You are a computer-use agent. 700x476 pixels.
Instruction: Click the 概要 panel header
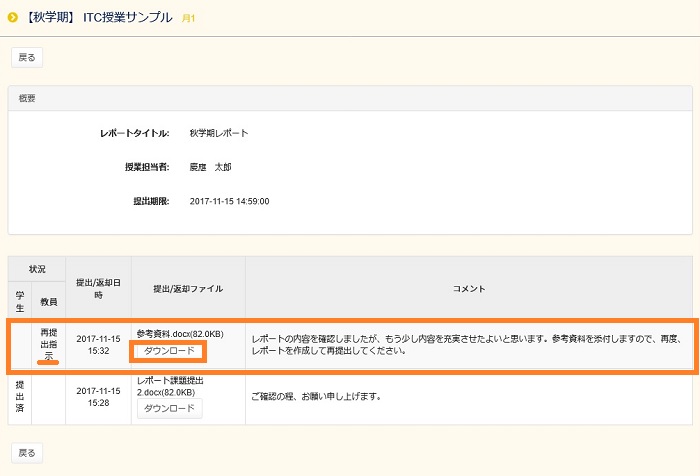25,98
